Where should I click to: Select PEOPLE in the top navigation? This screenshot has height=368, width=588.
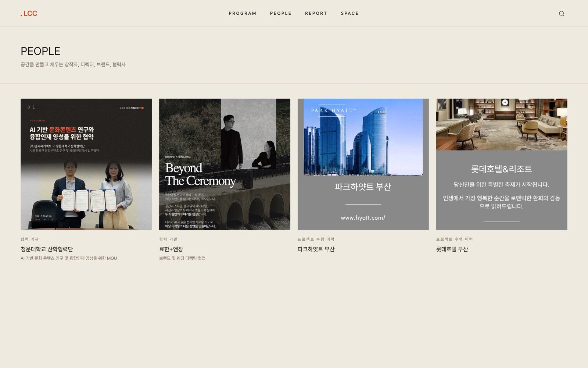pos(281,13)
